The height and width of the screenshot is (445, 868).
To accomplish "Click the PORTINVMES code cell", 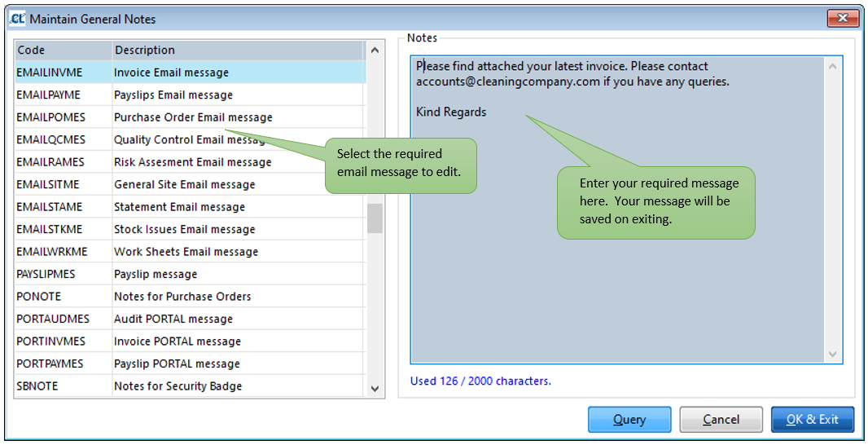I will pos(64,341).
